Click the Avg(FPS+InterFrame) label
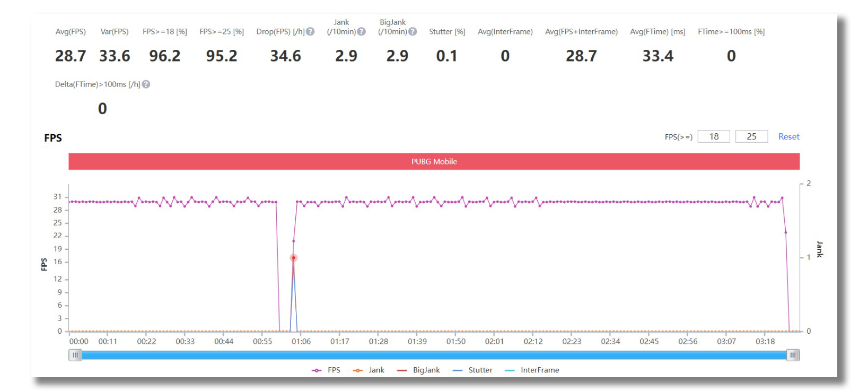The height and width of the screenshot is (391, 868). (x=582, y=32)
